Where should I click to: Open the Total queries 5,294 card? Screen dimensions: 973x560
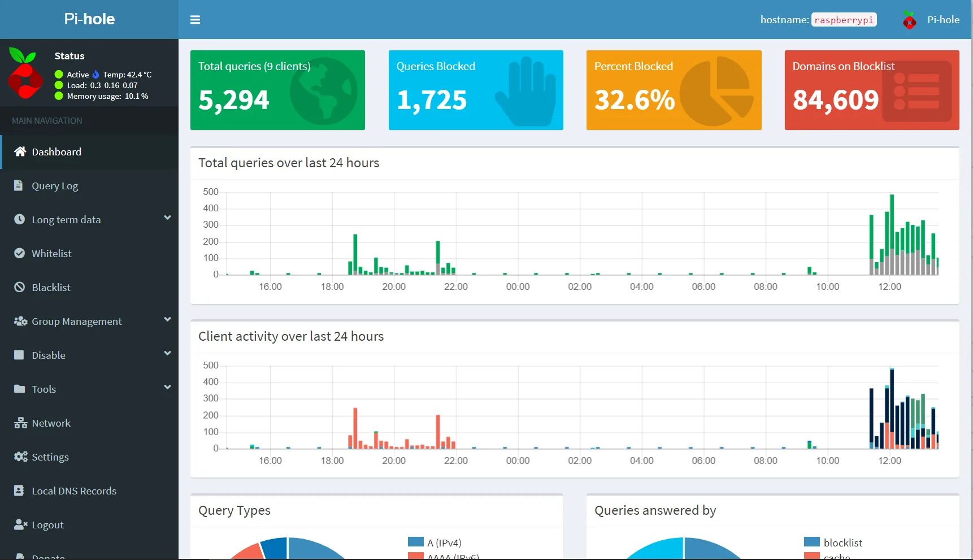[x=277, y=90]
